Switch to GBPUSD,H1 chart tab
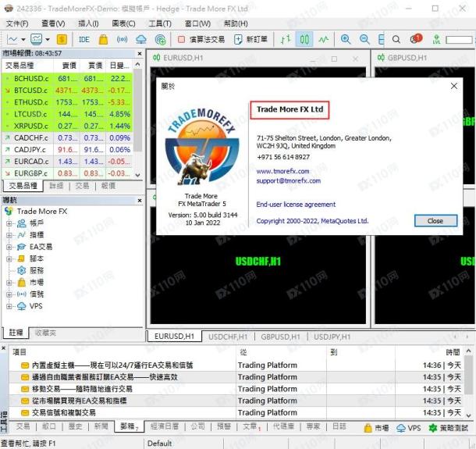 pyautogui.click(x=280, y=337)
